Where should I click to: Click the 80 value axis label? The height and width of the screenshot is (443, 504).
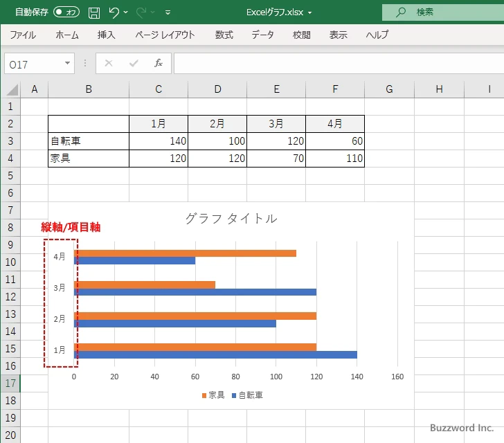coord(235,377)
